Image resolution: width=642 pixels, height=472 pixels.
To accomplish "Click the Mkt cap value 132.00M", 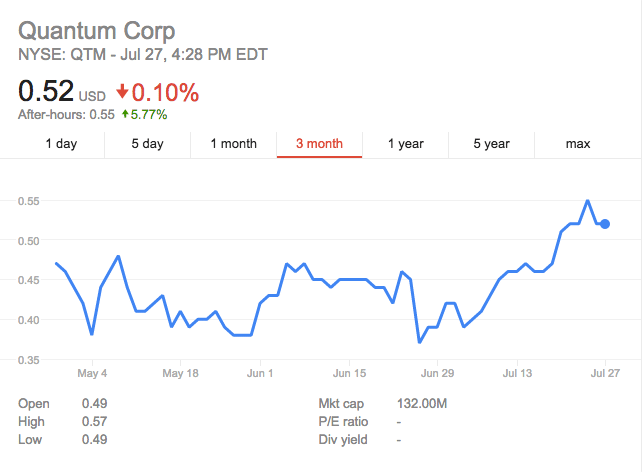I will click(x=422, y=404).
